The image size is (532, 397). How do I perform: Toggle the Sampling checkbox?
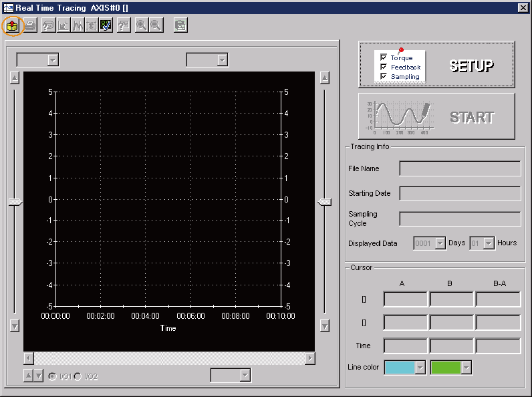click(384, 76)
